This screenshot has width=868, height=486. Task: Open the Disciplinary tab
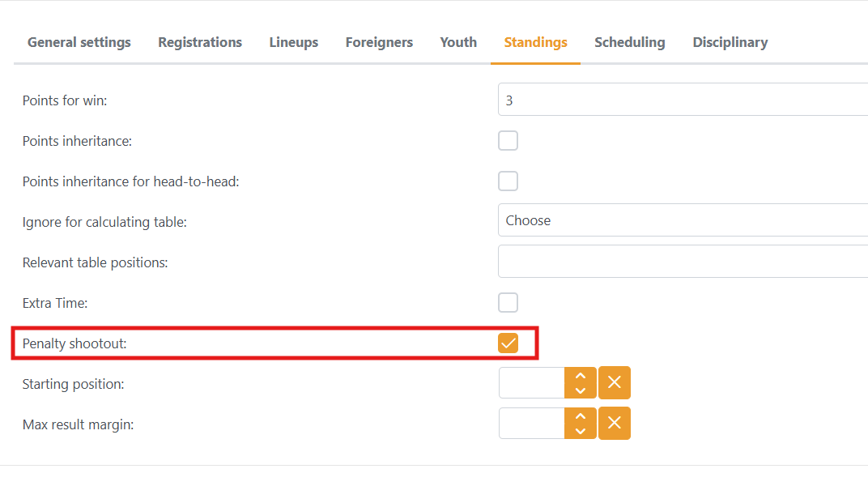(730, 42)
